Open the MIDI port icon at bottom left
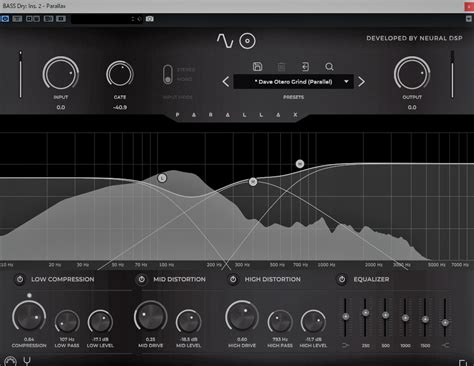 click(10, 362)
